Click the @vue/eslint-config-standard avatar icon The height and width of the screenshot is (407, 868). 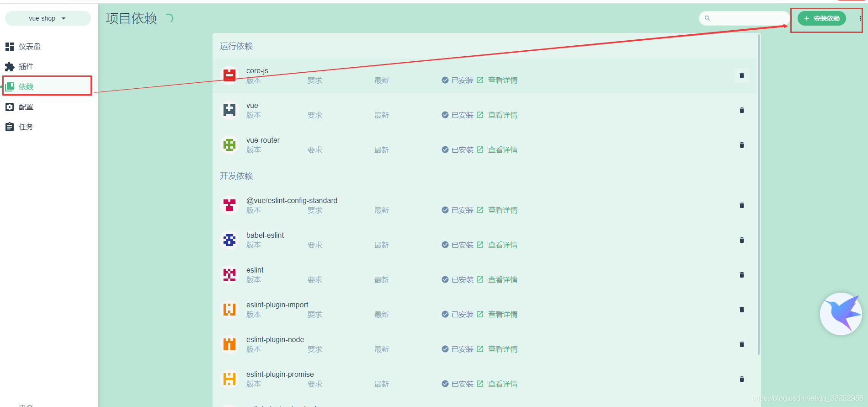point(229,205)
